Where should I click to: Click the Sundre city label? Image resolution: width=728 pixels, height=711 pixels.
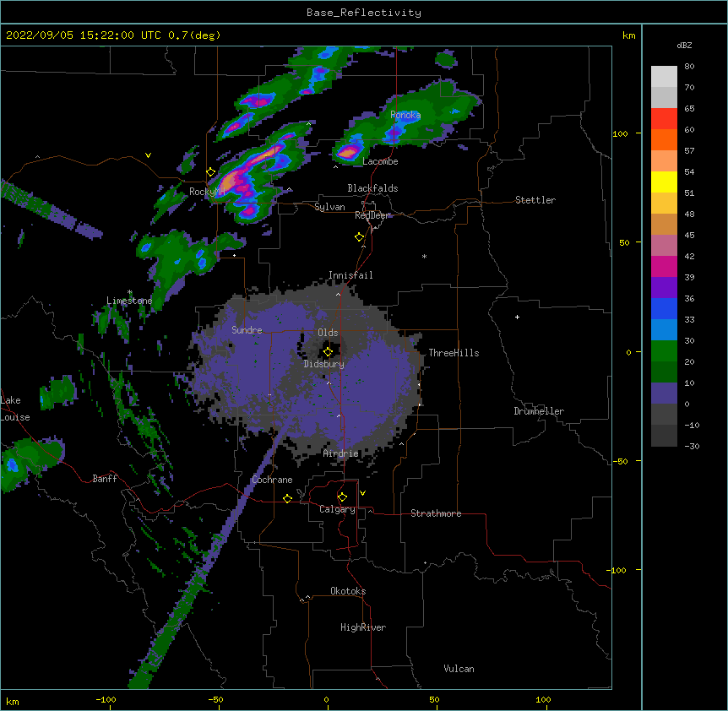pos(247,330)
